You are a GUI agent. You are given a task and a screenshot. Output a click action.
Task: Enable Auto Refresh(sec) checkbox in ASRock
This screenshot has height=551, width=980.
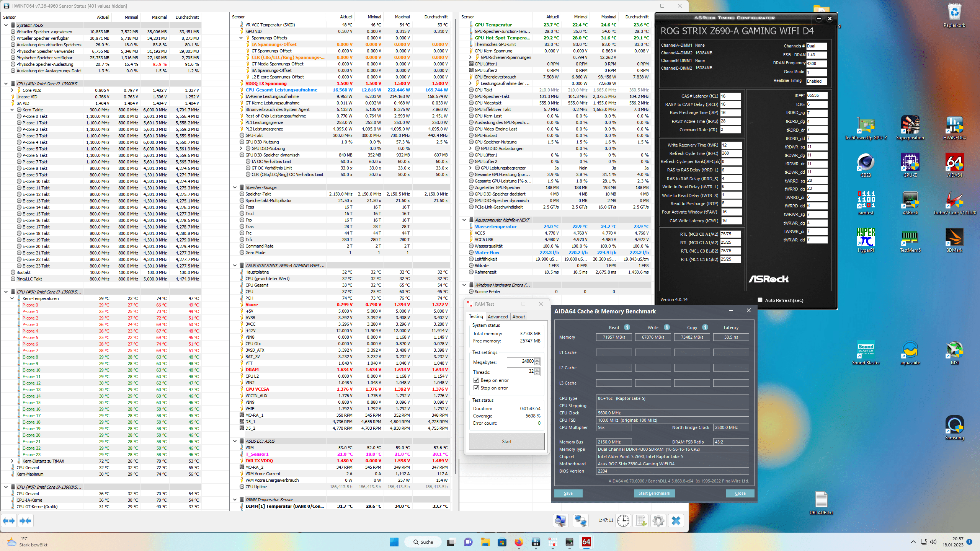point(760,300)
